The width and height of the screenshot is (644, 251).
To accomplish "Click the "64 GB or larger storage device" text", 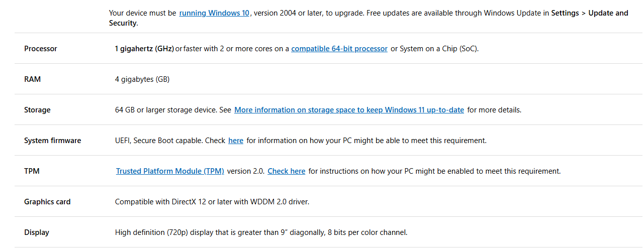I will coord(166,110).
